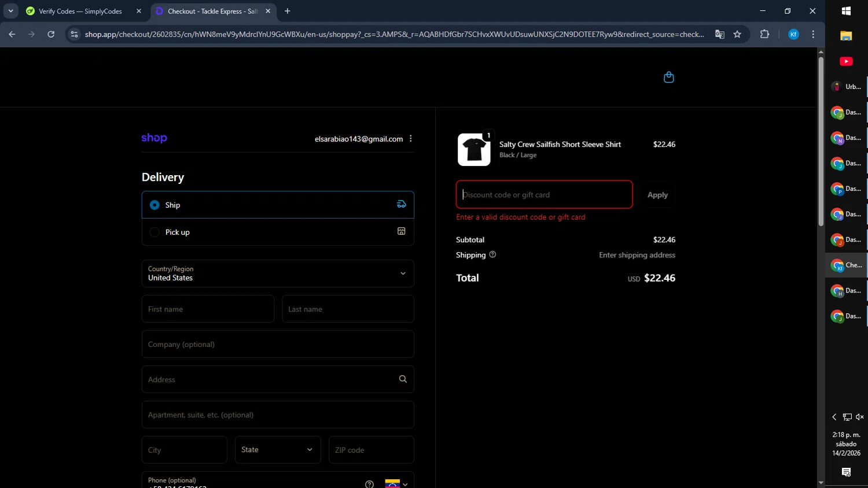868x488 pixels.
Task: Click the Shipping help question mark icon
Action: [x=492, y=254]
